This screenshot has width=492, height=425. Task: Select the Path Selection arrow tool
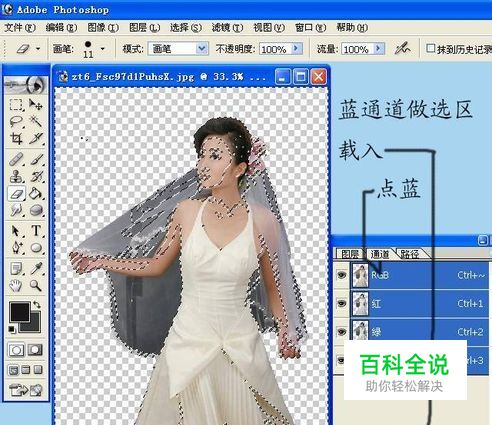16,231
